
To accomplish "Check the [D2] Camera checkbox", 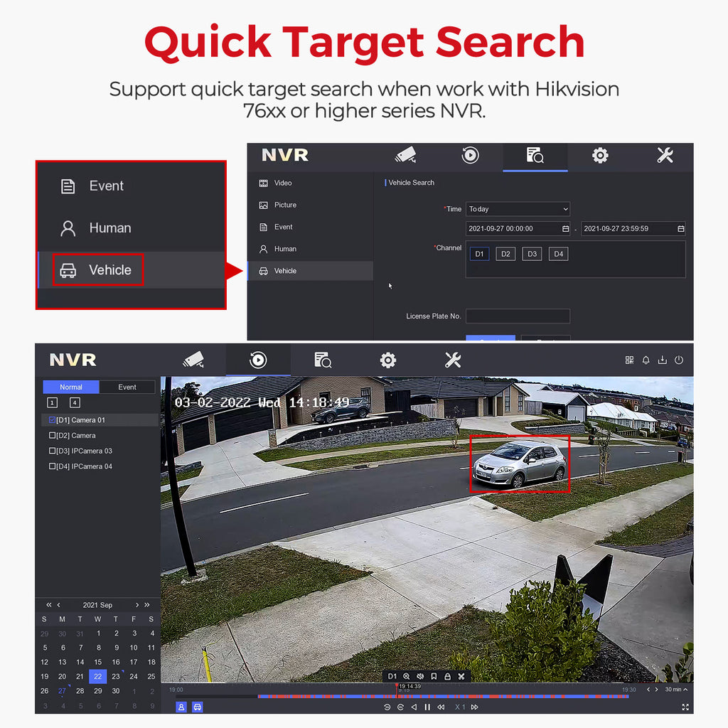I will (x=52, y=436).
